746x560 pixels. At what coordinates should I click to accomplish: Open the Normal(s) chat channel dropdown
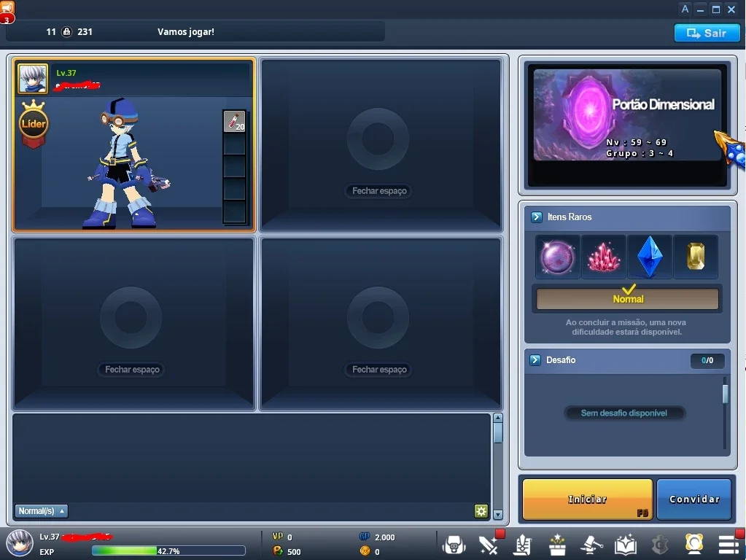42,511
